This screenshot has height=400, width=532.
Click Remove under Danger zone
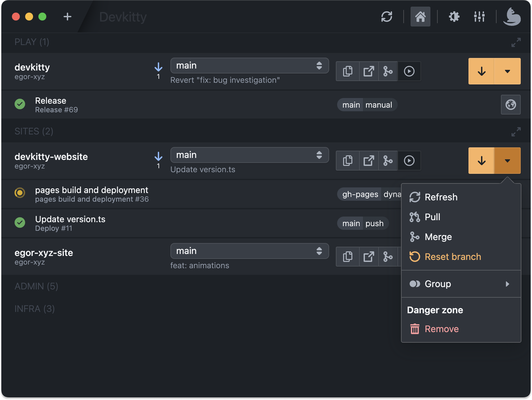click(x=441, y=329)
